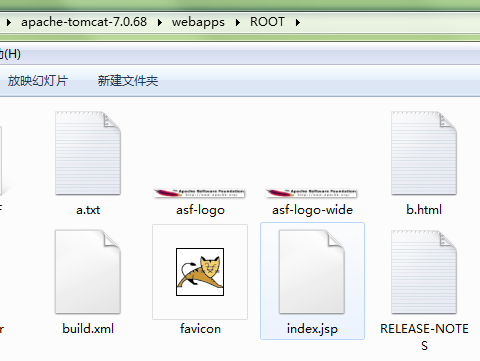The height and width of the screenshot is (361, 480).
Task: Click the 放映幻灯片 slideshow button
Action: (x=38, y=81)
